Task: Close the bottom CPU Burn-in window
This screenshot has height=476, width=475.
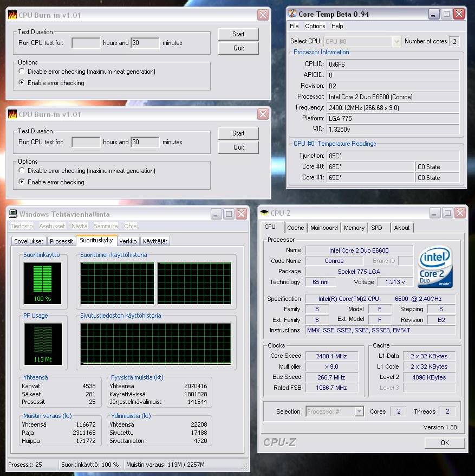Action: coord(263,114)
